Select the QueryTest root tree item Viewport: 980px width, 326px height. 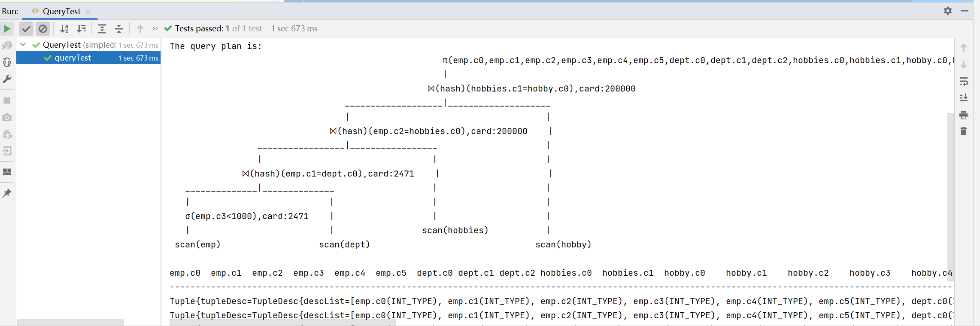(89, 45)
